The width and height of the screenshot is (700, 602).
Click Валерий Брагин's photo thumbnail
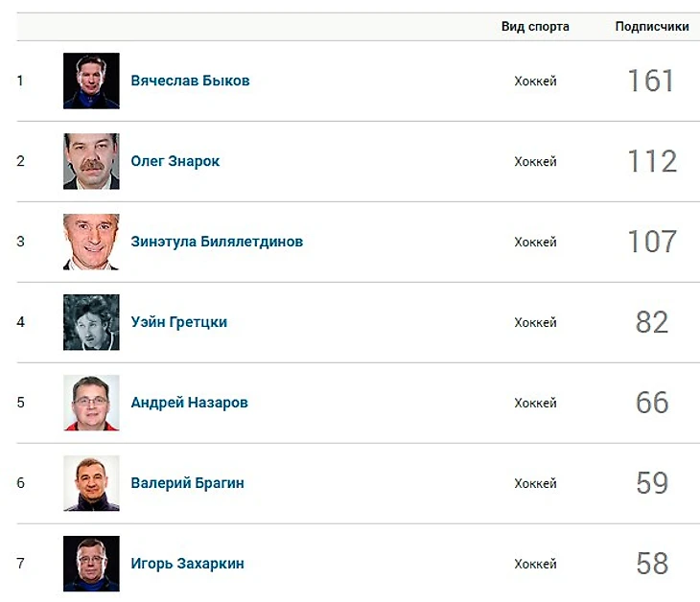(x=91, y=483)
